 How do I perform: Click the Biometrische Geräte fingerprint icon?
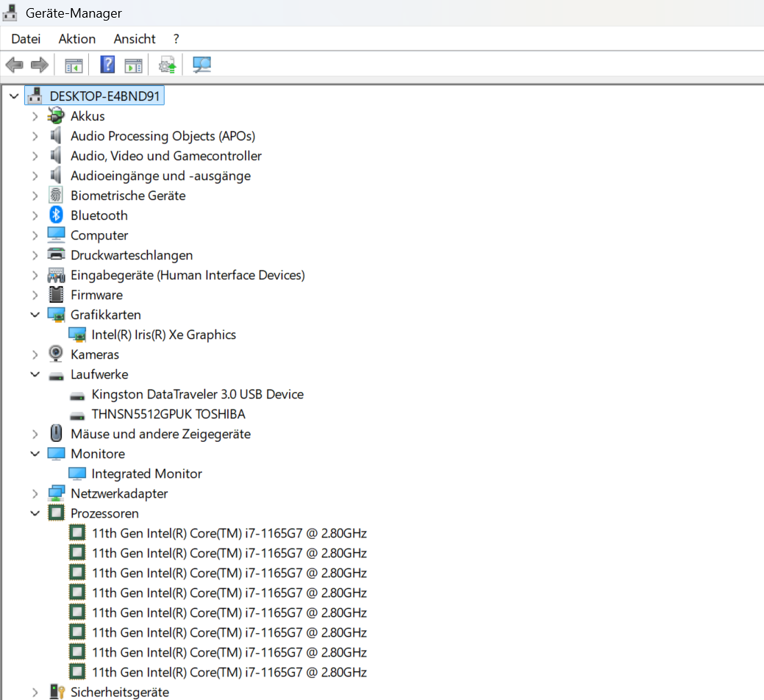pyautogui.click(x=56, y=195)
